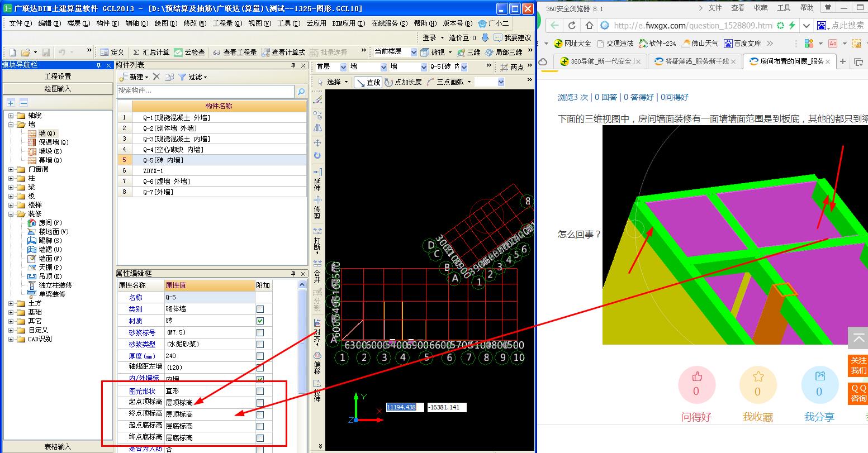Viewport: 868px width, 453px height.
Task: Click the plus expand-all icon in navigation panel
Action: click(x=11, y=103)
